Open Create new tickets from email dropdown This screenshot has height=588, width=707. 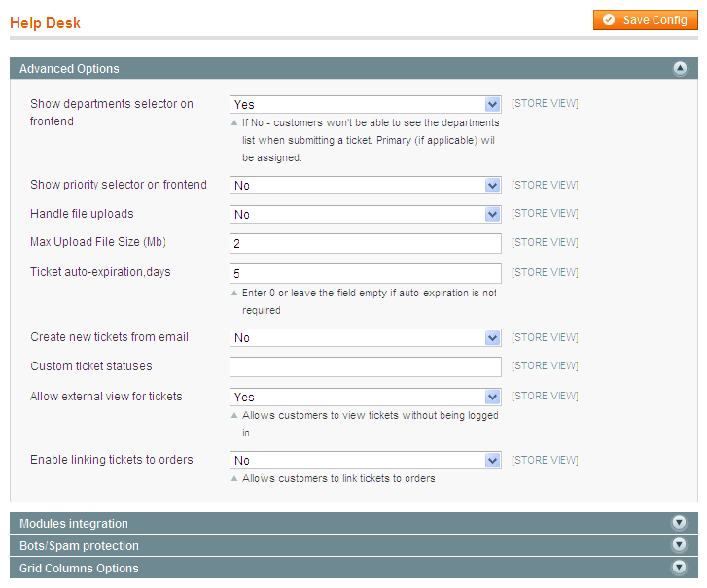(366, 337)
